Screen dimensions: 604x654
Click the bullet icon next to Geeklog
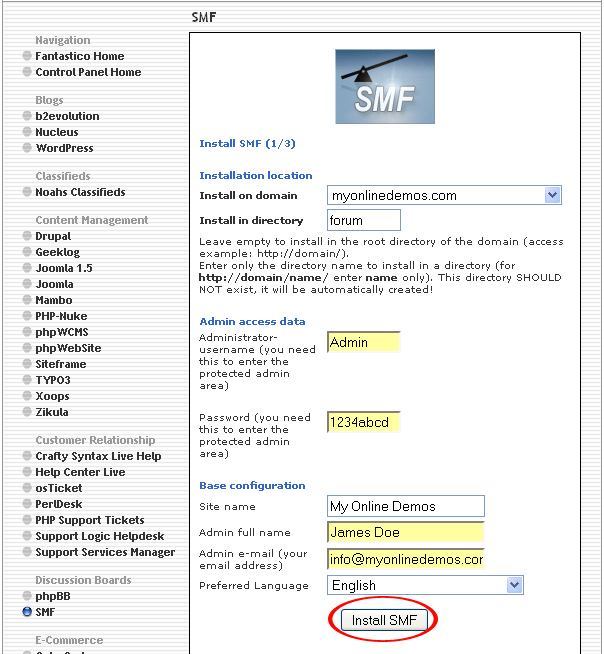27,252
